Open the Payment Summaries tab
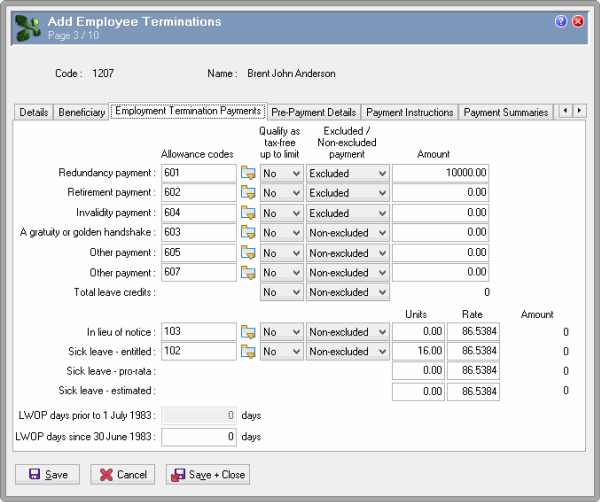Image resolution: width=600 pixels, height=502 pixels. [x=505, y=112]
